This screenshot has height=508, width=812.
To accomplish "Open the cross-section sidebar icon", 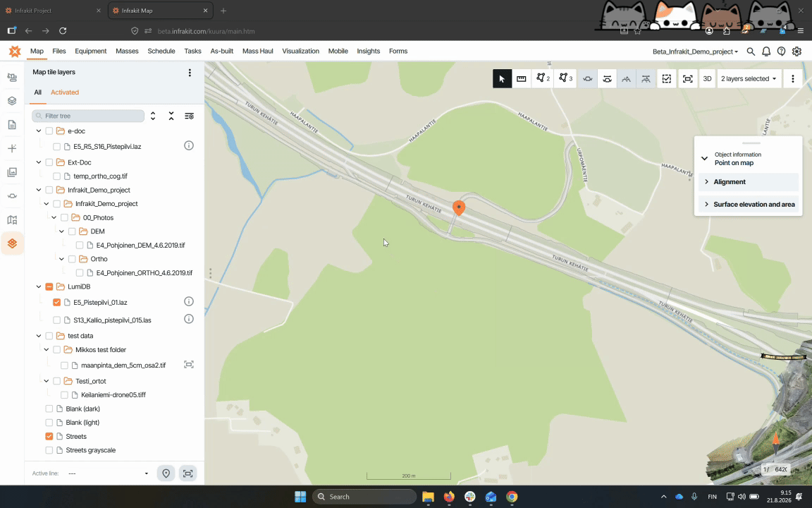I will [x=12, y=196].
